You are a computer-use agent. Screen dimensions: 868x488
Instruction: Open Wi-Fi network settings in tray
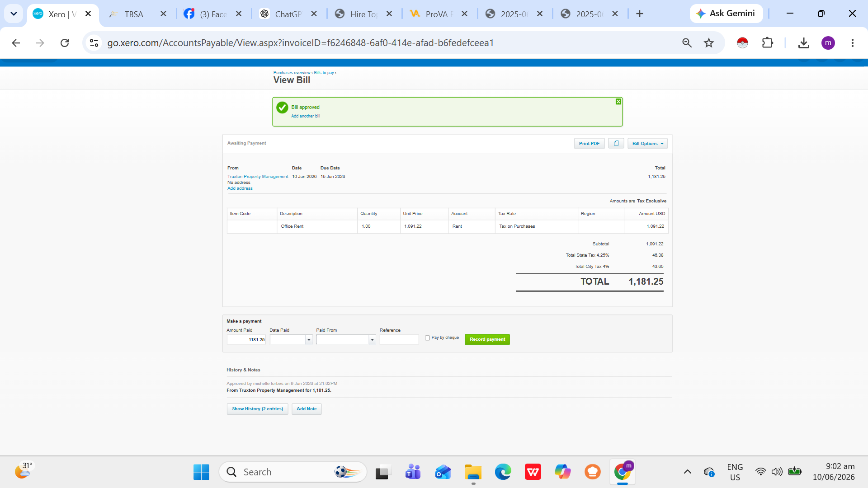click(761, 472)
